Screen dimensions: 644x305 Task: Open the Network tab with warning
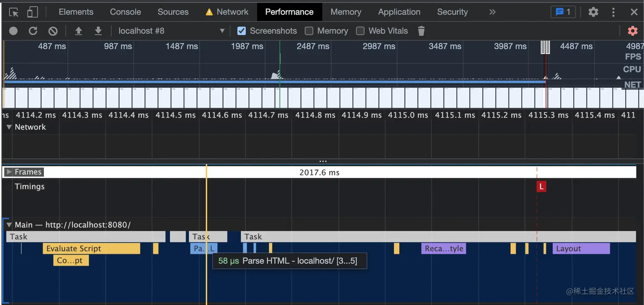pyautogui.click(x=227, y=12)
